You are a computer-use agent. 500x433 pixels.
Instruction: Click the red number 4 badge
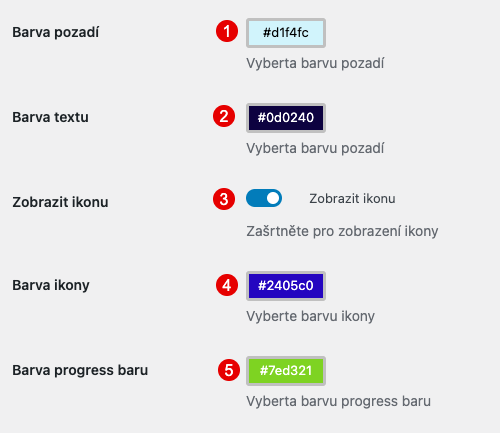tap(227, 285)
